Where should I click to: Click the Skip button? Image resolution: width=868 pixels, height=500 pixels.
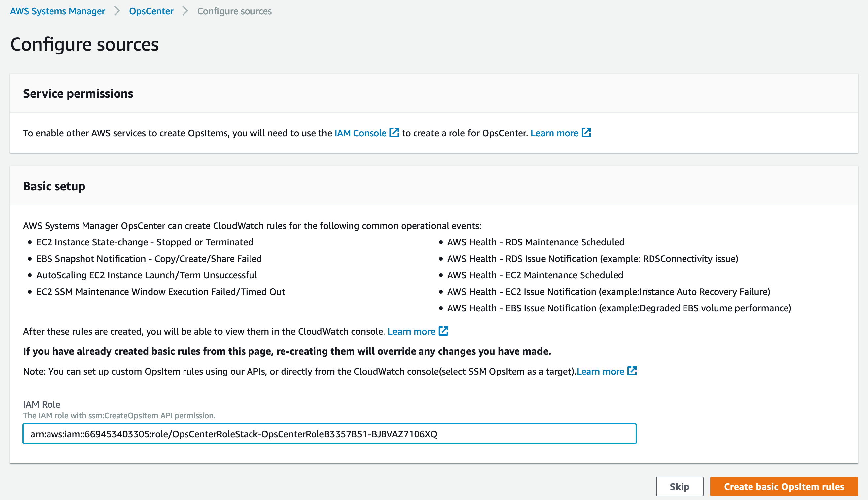680,486
